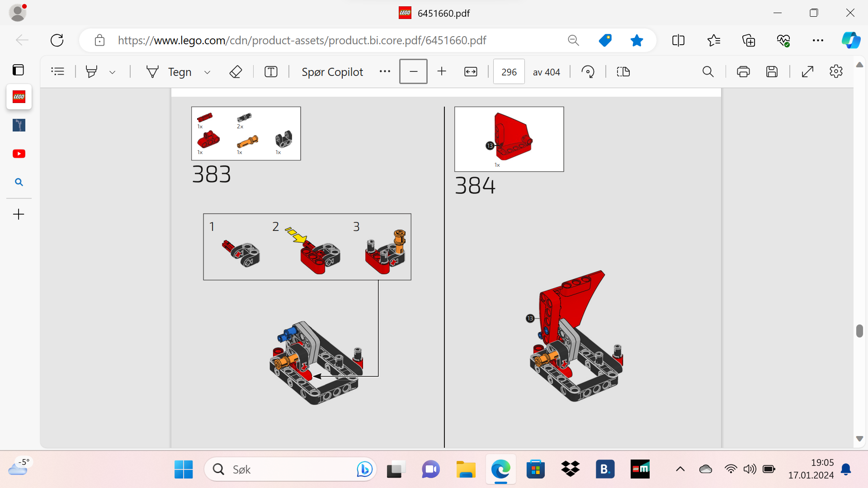Toggle fit to width view

471,71
